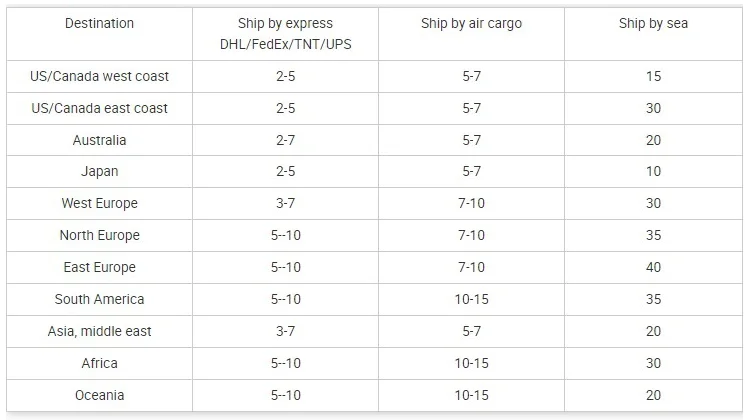Select the US/Canada west coast destination cell

click(x=100, y=76)
